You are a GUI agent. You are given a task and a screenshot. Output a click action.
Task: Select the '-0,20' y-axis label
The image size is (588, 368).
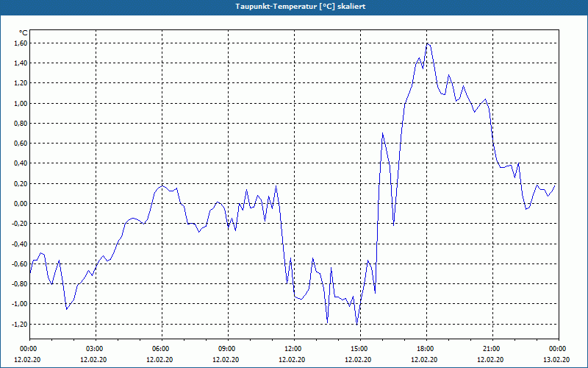click(20, 224)
